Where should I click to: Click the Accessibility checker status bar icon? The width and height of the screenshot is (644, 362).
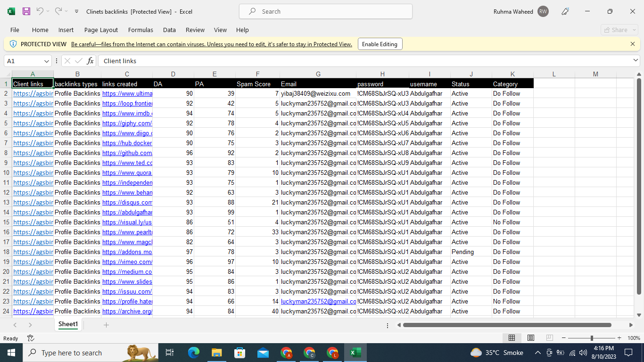pos(31,338)
